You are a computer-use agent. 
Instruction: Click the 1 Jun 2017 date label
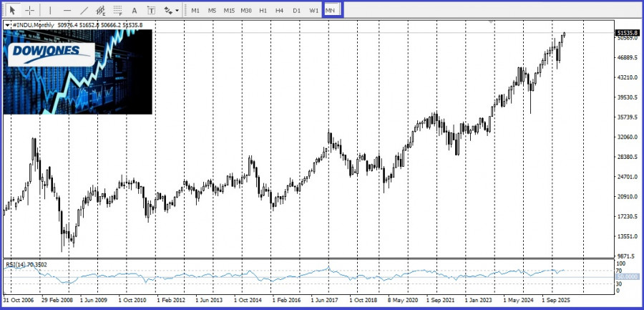(x=325, y=300)
